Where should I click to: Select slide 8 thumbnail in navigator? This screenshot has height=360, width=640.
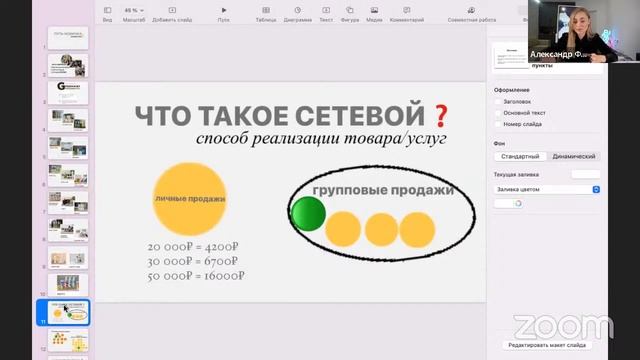coord(68,230)
